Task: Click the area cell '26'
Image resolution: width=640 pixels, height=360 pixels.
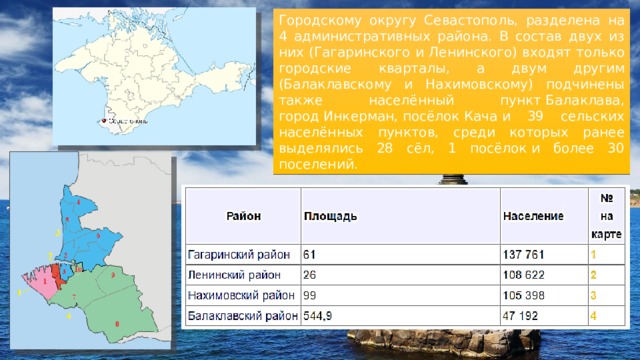Action: point(400,275)
